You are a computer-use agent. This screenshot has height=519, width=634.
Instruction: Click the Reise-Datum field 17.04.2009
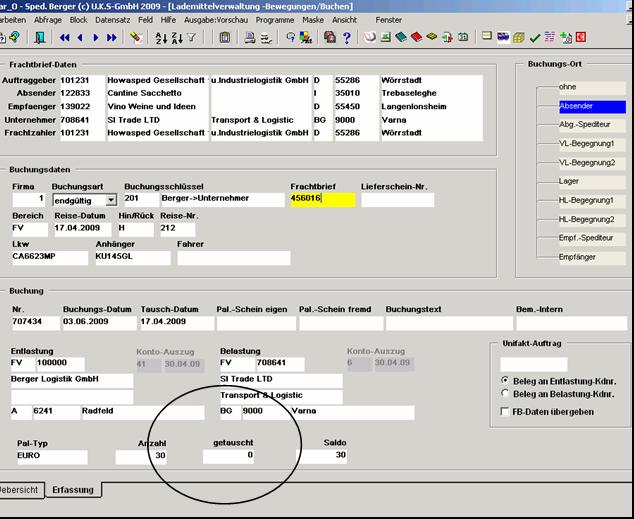tap(83, 229)
